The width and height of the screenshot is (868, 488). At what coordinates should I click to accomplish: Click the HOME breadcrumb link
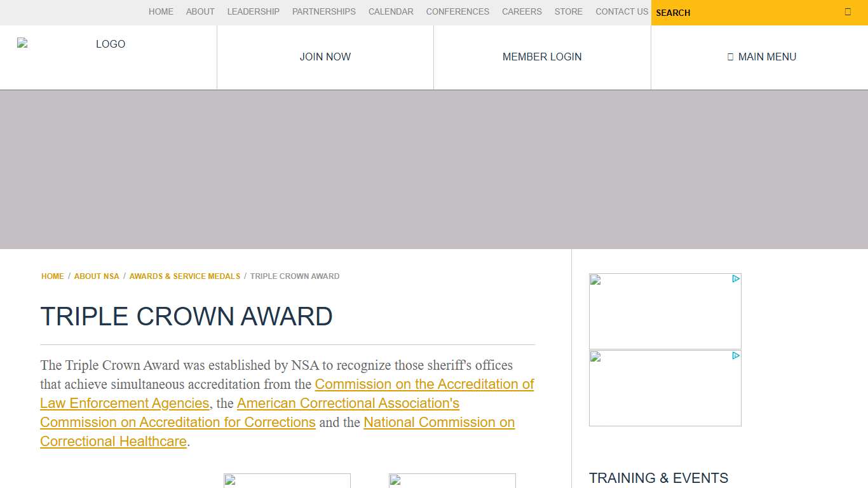click(x=52, y=276)
